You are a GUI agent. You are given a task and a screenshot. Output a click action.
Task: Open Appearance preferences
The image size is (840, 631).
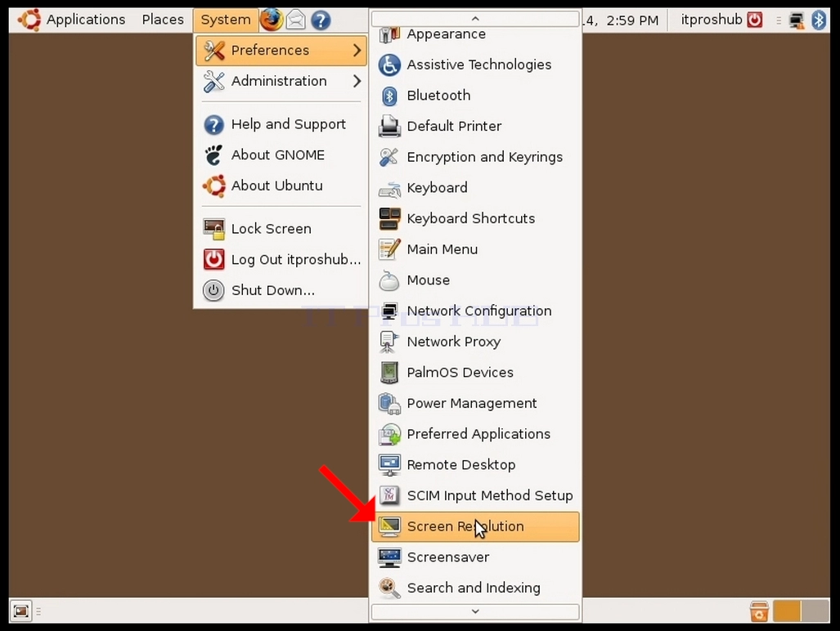(x=475, y=35)
